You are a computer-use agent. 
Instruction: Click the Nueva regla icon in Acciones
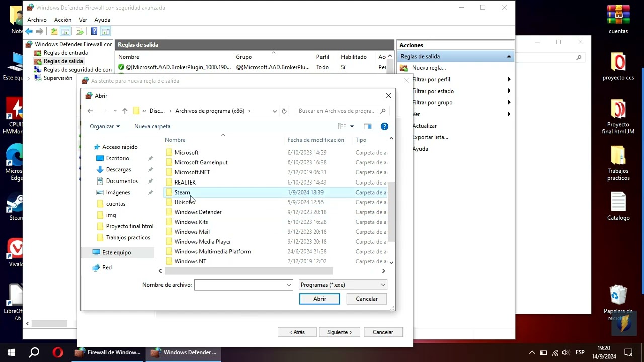(404, 68)
